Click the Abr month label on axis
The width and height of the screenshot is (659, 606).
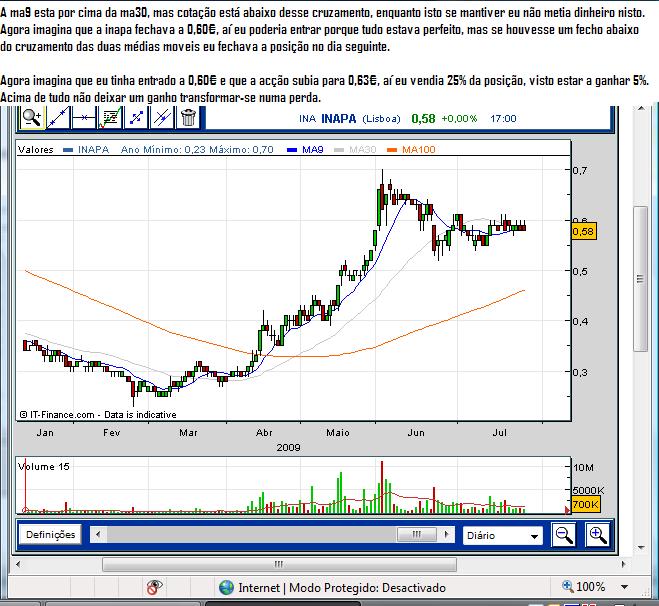pyautogui.click(x=264, y=432)
